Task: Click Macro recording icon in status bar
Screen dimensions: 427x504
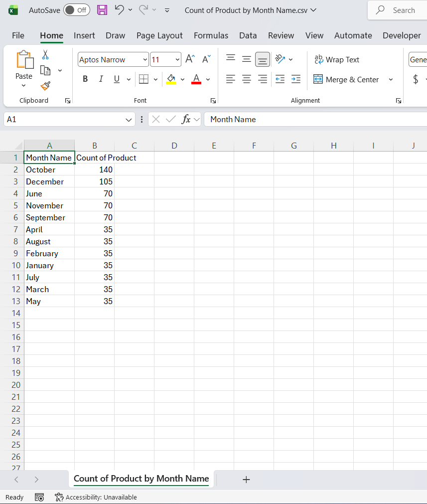Action: (x=39, y=497)
